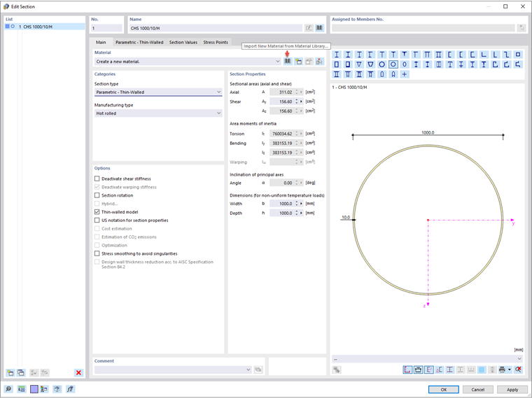This screenshot has height=399, width=532.
Task: Open the Section type dropdown
Action: tap(158, 92)
